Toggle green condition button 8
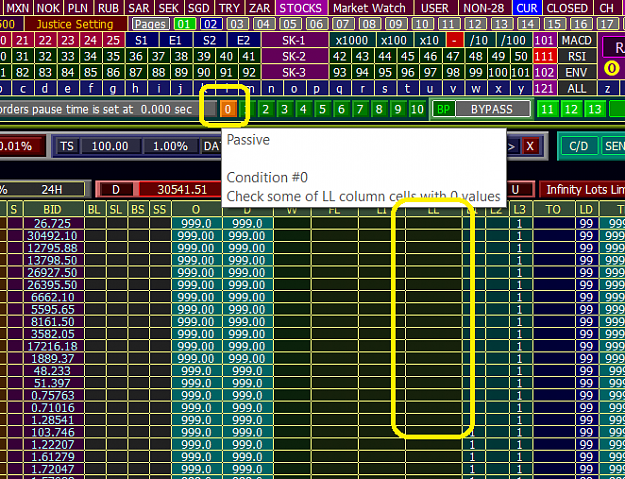The image size is (625, 479). (379, 109)
